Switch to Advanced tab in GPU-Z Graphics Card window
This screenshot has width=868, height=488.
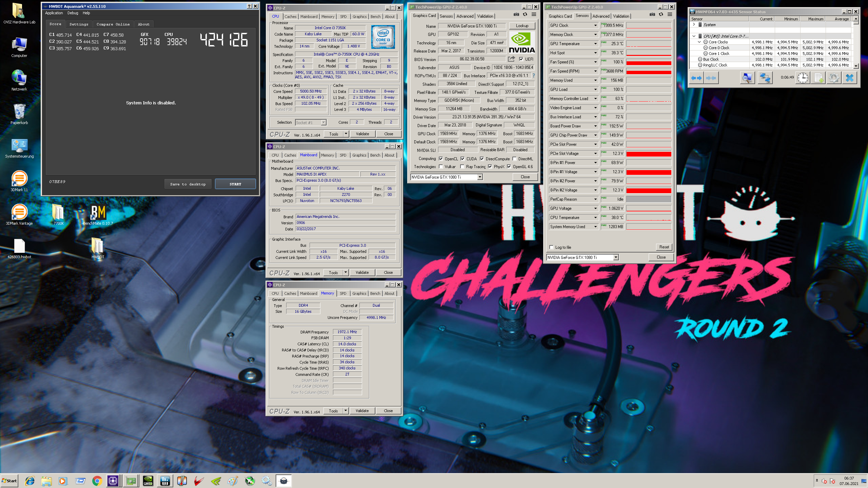coord(465,16)
